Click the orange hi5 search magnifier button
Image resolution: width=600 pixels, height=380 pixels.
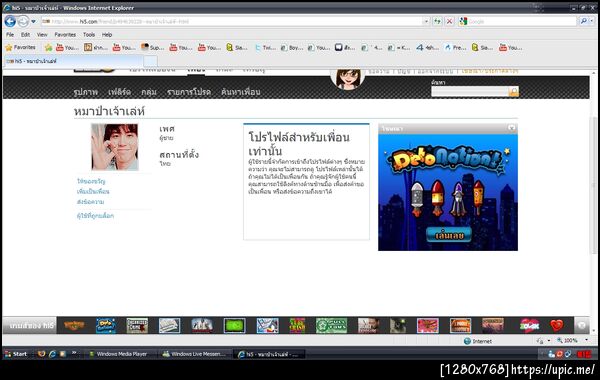click(514, 91)
